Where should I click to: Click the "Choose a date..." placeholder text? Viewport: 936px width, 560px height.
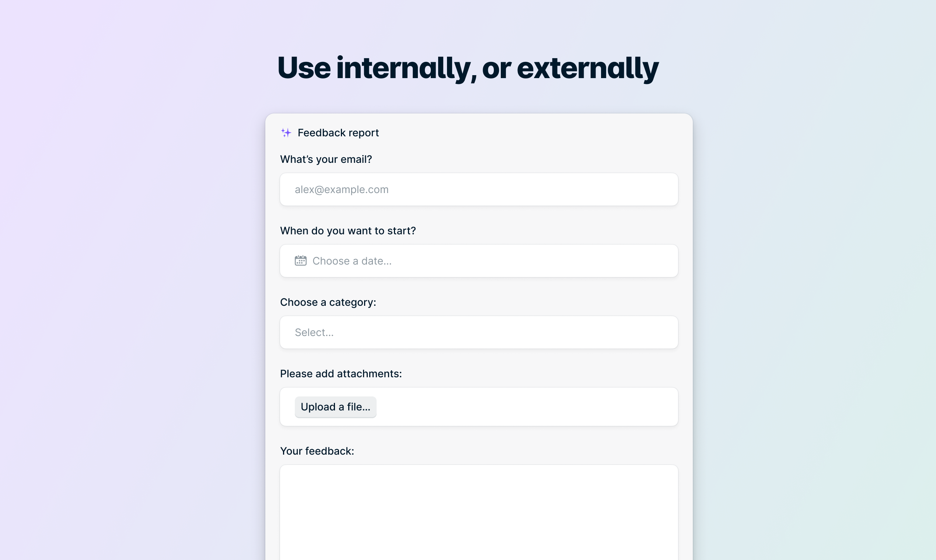tap(352, 261)
